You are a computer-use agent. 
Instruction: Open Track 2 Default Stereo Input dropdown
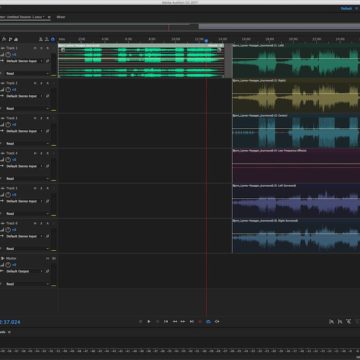tap(24, 96)
